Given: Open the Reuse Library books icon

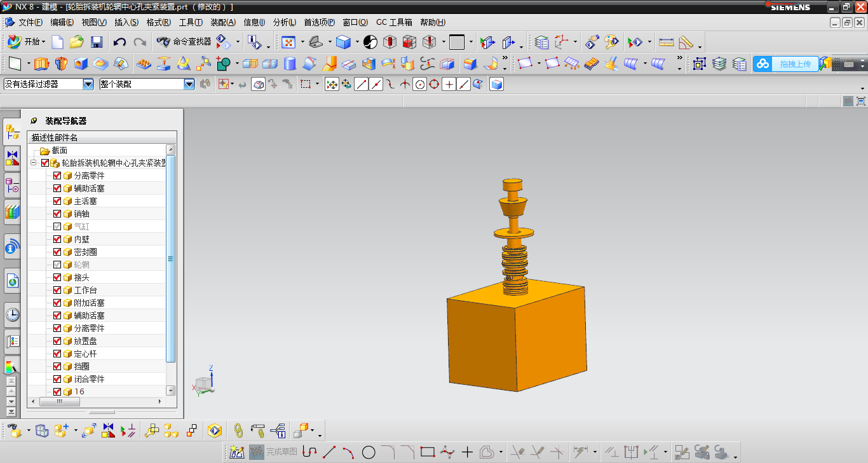Looking at the screenshot, I should 12,212.
